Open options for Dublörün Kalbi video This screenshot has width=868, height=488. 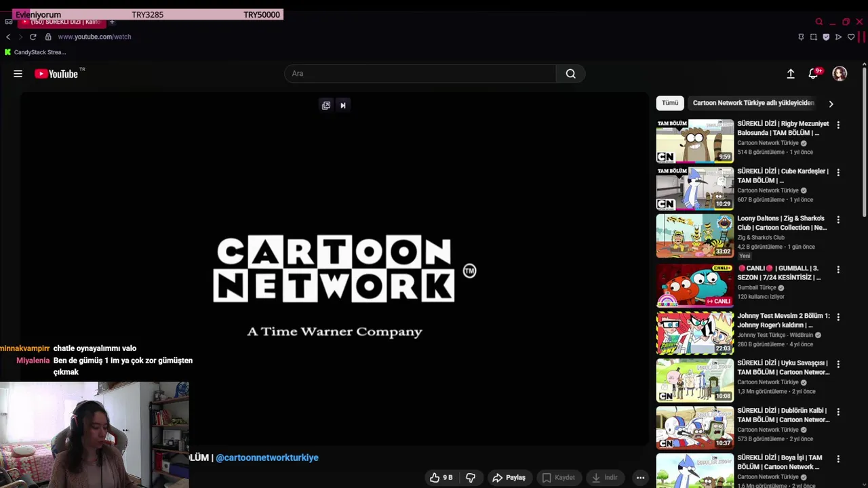pos(838,411)
